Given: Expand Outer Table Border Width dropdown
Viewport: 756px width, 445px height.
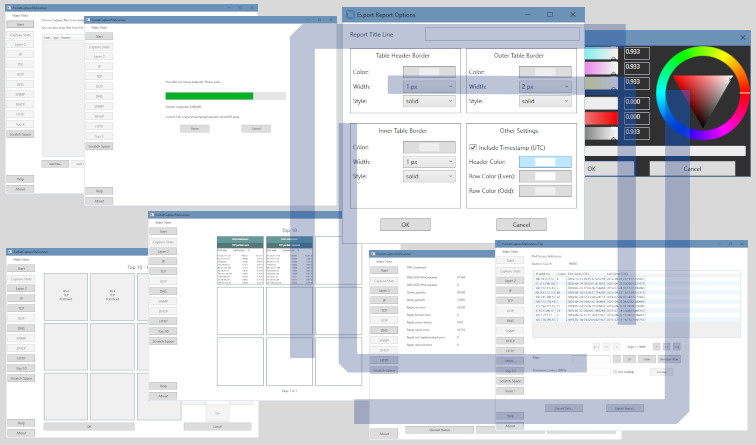Looking at the screenshot, I should click(x=545, y=86).
